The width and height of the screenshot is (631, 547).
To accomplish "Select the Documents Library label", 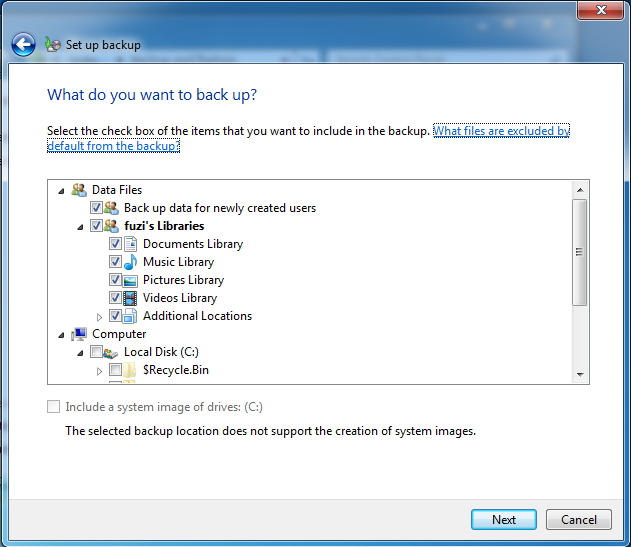I will (x=193, y=244).
